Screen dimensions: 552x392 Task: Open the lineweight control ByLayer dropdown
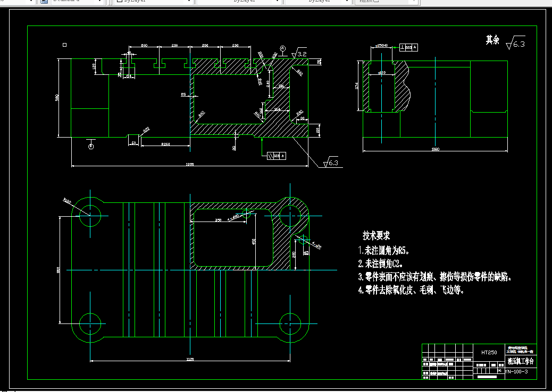pyautogui.click(x=317, y=2)
